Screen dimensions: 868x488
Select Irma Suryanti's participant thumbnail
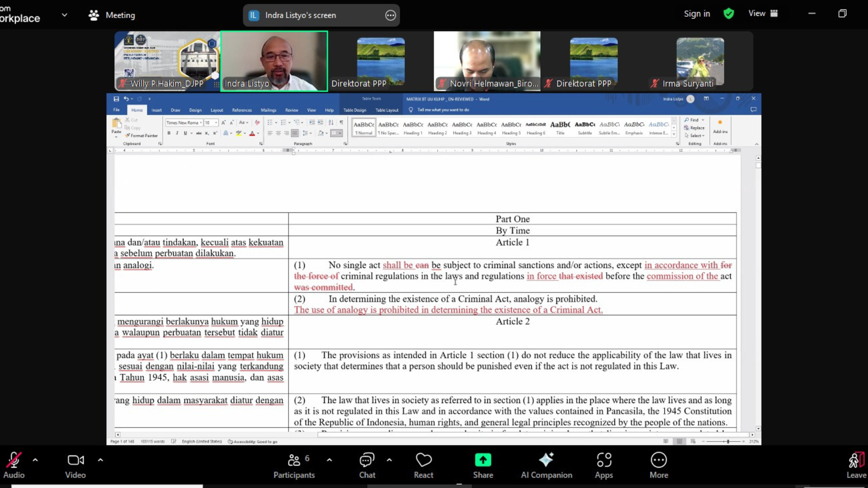(700, 61)
